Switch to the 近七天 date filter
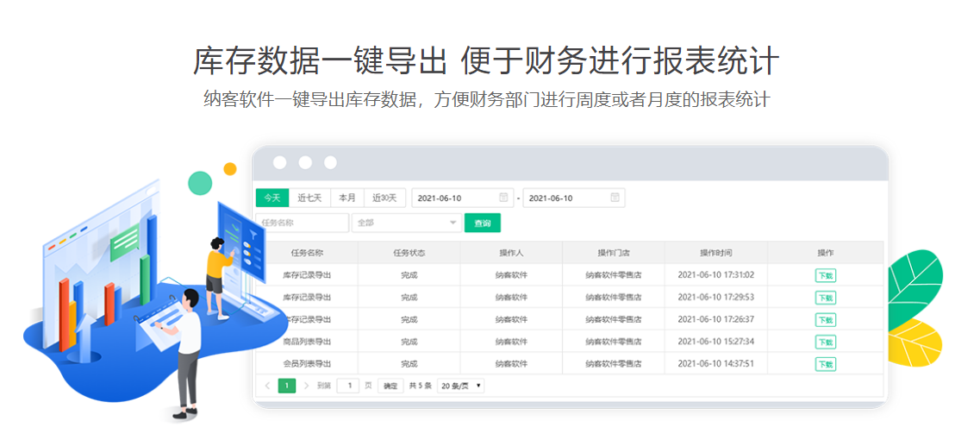The width and height of the screenshot is (980, 440). pos(309,198)
